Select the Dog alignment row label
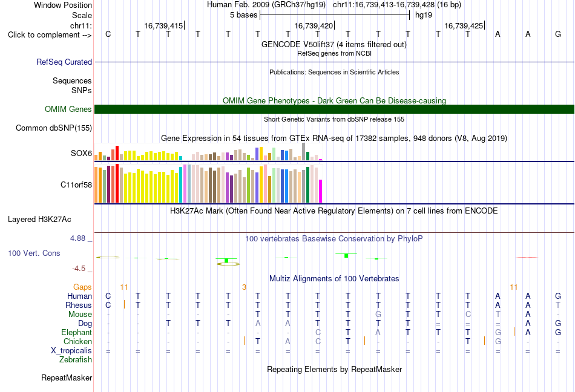 pos(85,324)
